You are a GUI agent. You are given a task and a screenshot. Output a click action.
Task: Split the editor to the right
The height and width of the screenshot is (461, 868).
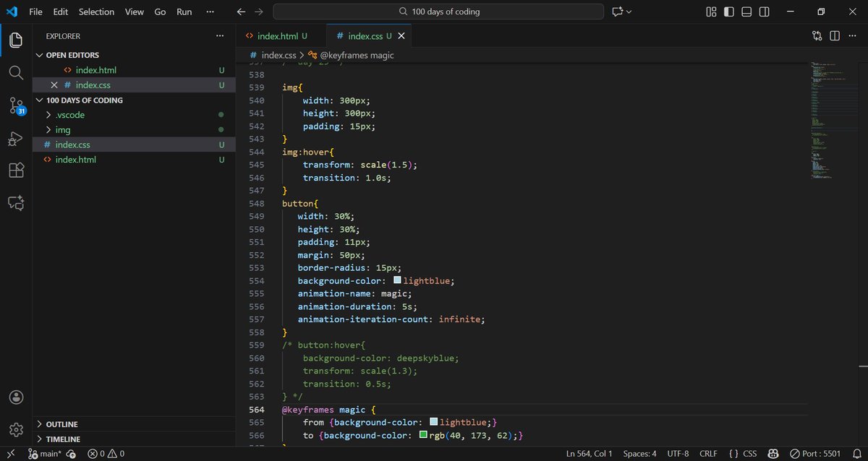834,35
